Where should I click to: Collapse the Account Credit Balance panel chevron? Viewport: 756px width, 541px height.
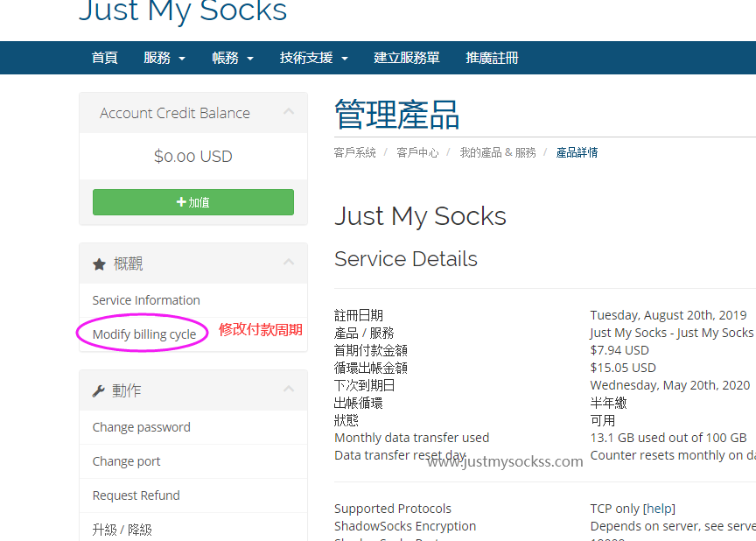coord(289,112)
